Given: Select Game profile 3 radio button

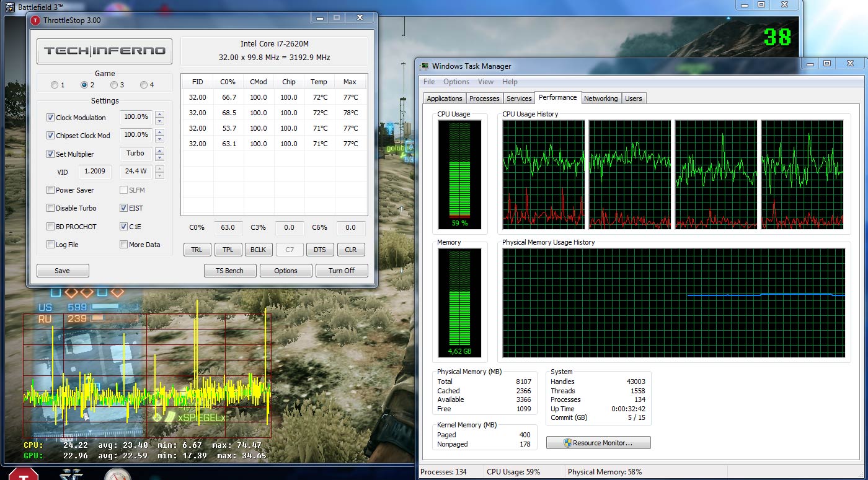Looking at the screenshot, I should coord(114,85).
